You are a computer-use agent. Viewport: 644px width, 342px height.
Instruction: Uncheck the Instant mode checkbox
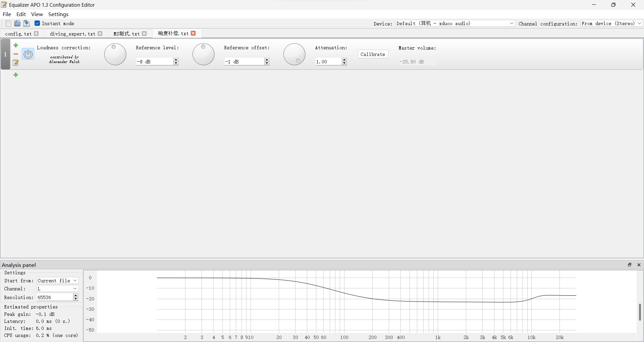(37, 23)
